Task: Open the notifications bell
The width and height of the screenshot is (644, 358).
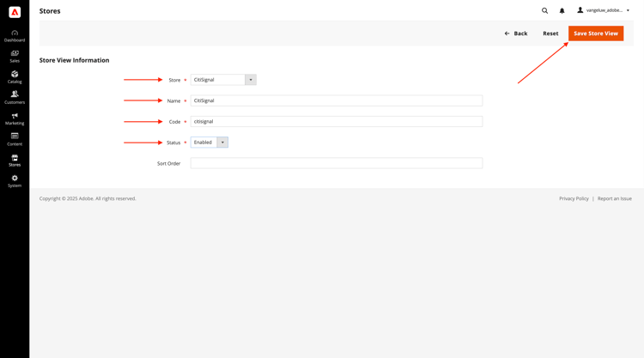Action: point(562,10)
